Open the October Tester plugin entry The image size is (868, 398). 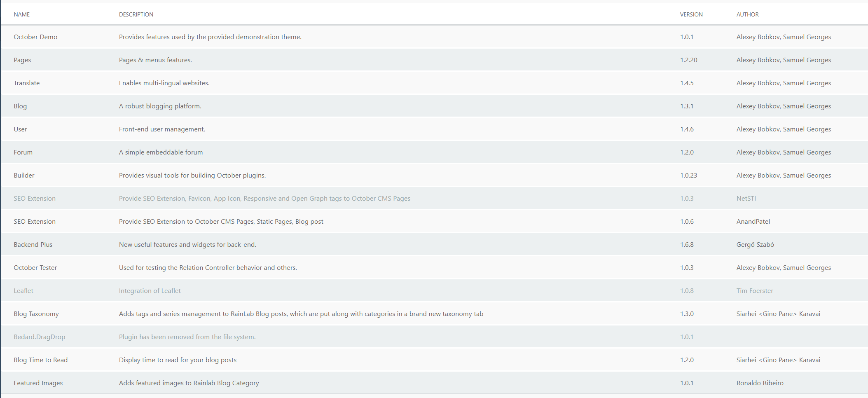[35, 267]
